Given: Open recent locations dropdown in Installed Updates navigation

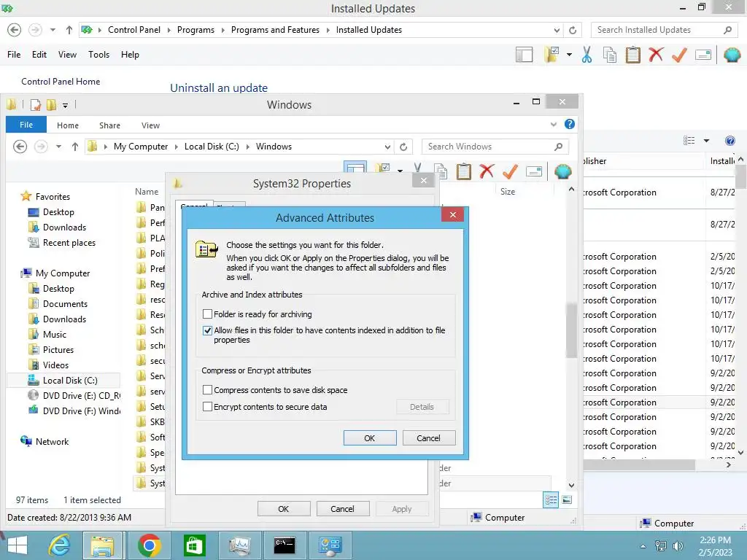Looking at the screenshot, I should tap(53, 30).
